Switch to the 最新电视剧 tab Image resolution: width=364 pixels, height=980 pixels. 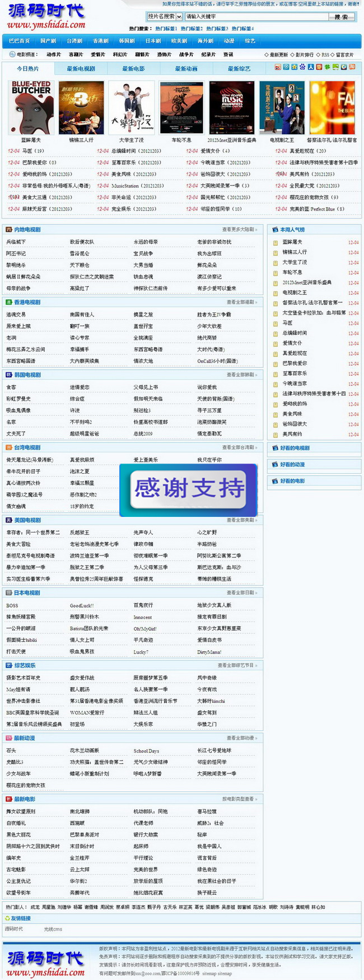coord(81,68)
